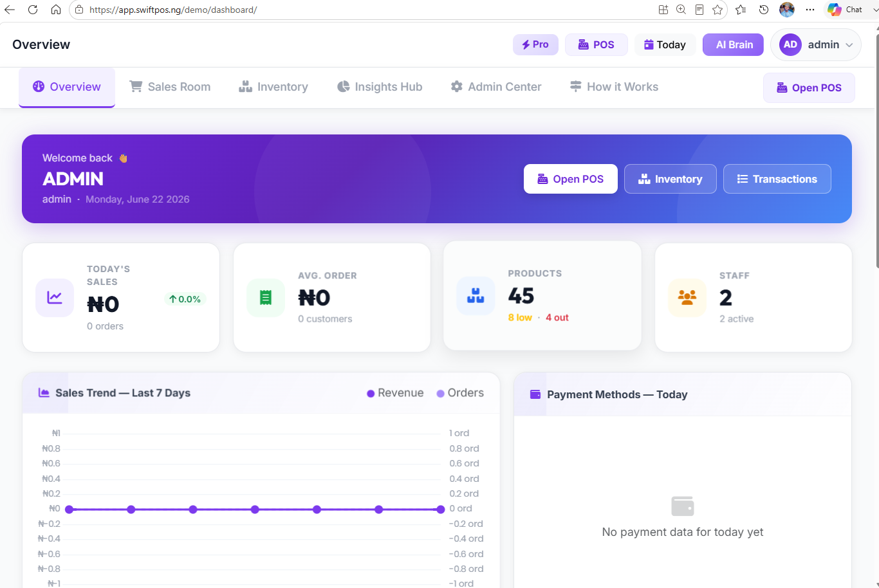Click the '2 active' staff text

click(736, 319)
